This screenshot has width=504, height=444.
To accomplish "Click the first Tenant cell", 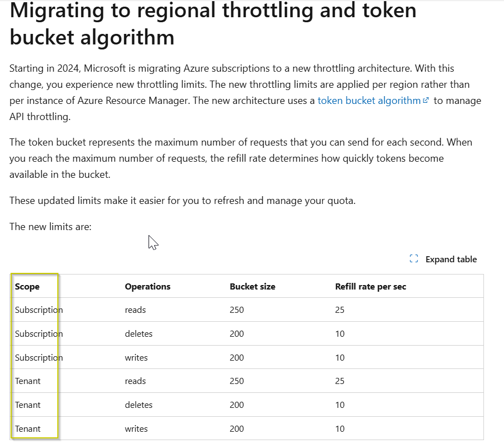I will [27, 381].
